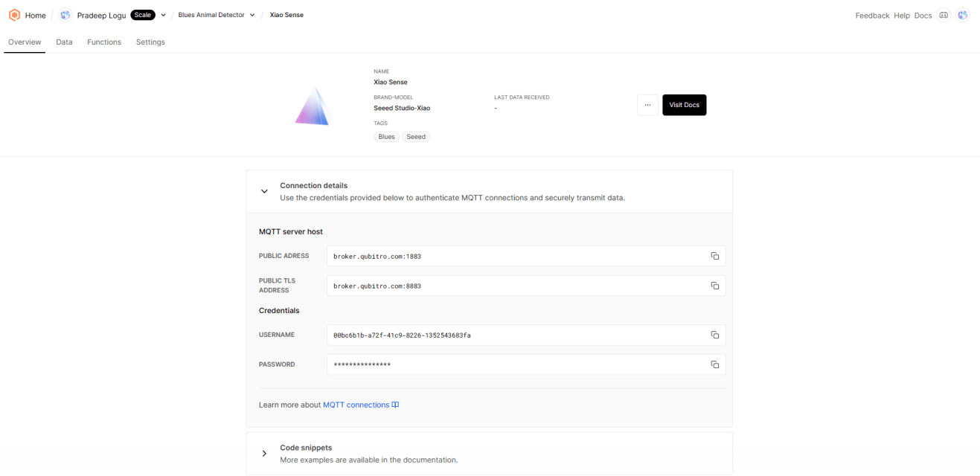Screen dimensions: 980x476
Task: Go to Home in the breadcrumb
Action: click(35, 15)
